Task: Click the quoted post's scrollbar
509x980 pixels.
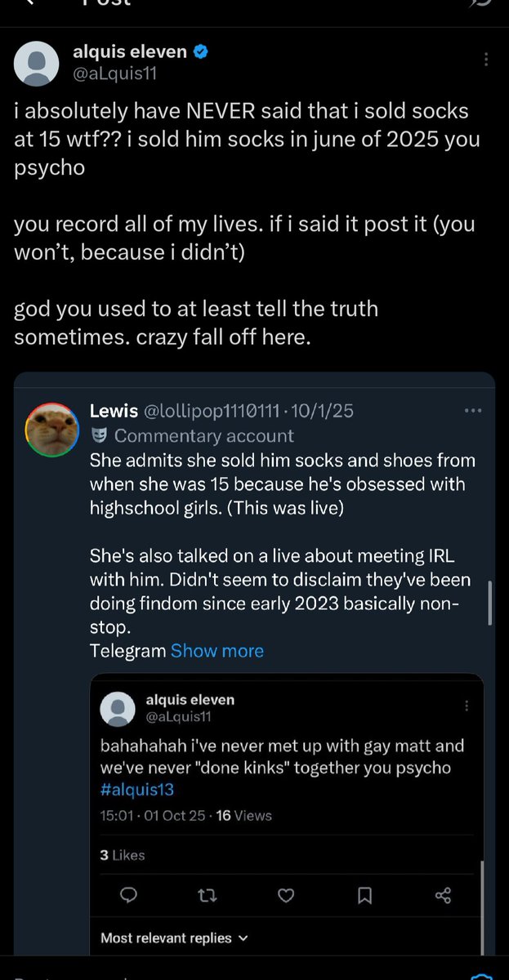Action: click(489, 603)
